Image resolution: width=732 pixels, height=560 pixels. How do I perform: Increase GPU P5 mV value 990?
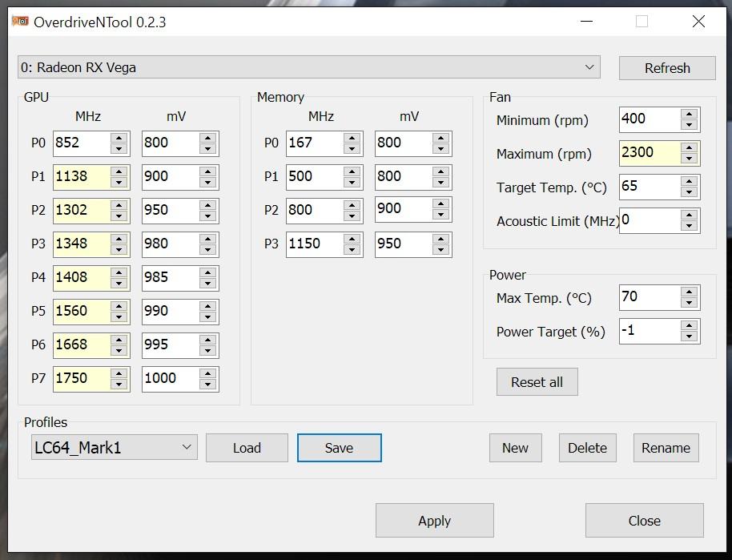(207, 306)
